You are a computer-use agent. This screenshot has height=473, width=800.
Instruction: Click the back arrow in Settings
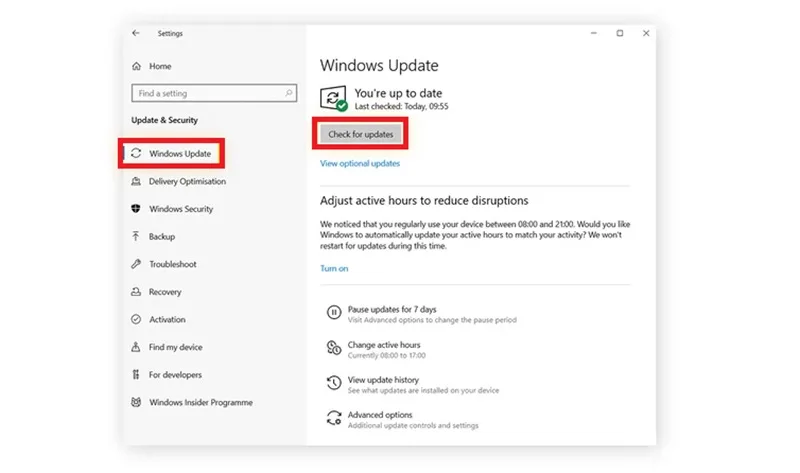pyautogui.click(x=136, y=33)
